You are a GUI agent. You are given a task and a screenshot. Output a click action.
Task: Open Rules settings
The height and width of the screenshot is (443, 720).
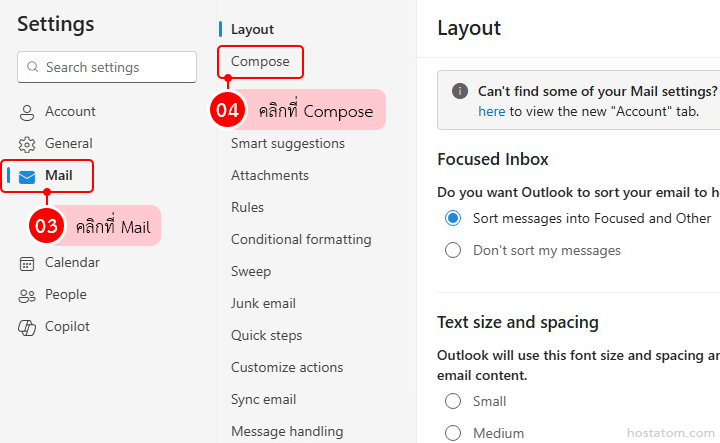[x=247, y=207]
